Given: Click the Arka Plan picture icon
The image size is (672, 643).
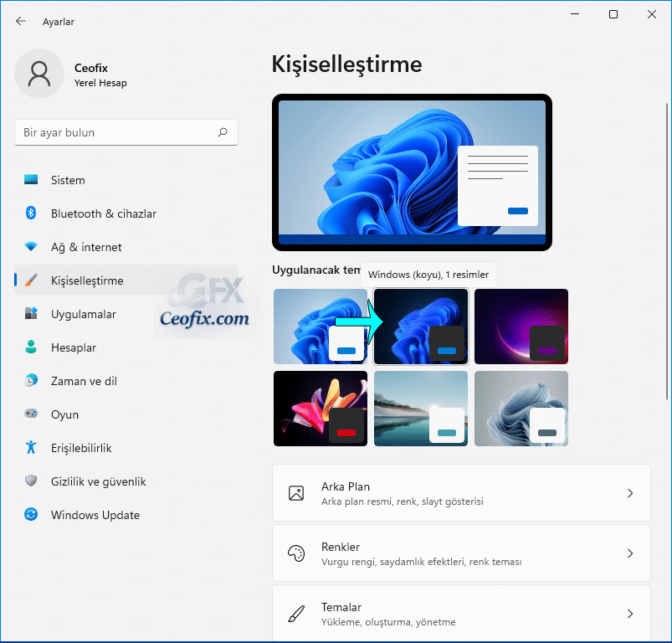Looking at the screenshot, I should (296, 493).
